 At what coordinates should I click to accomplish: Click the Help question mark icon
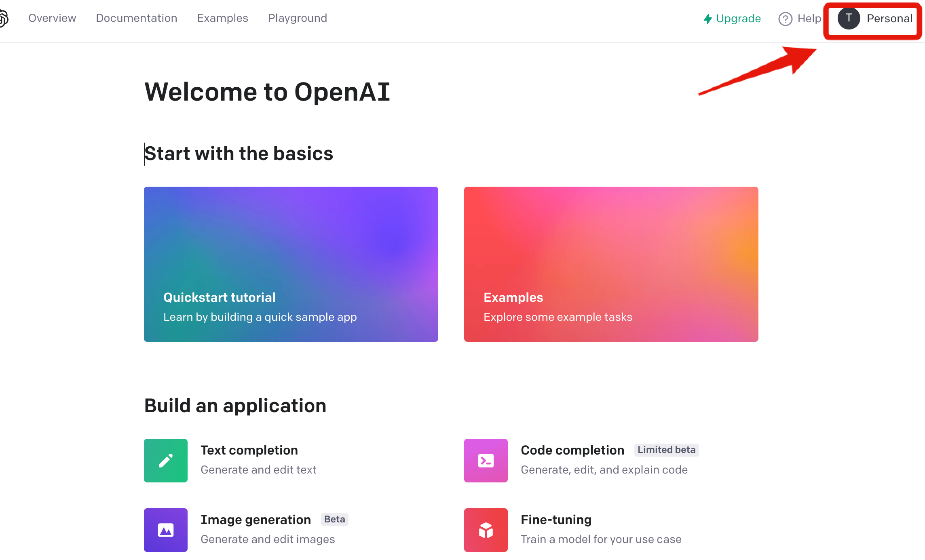pos(784,19)
